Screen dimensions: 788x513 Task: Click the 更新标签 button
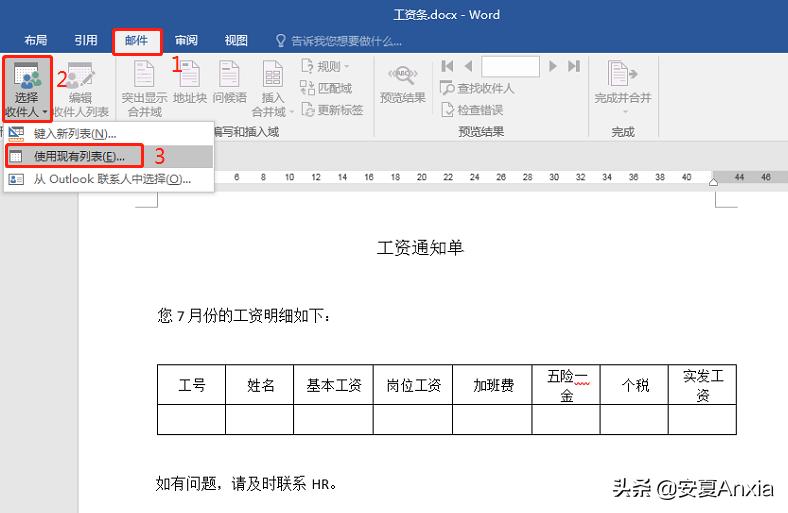332,110
